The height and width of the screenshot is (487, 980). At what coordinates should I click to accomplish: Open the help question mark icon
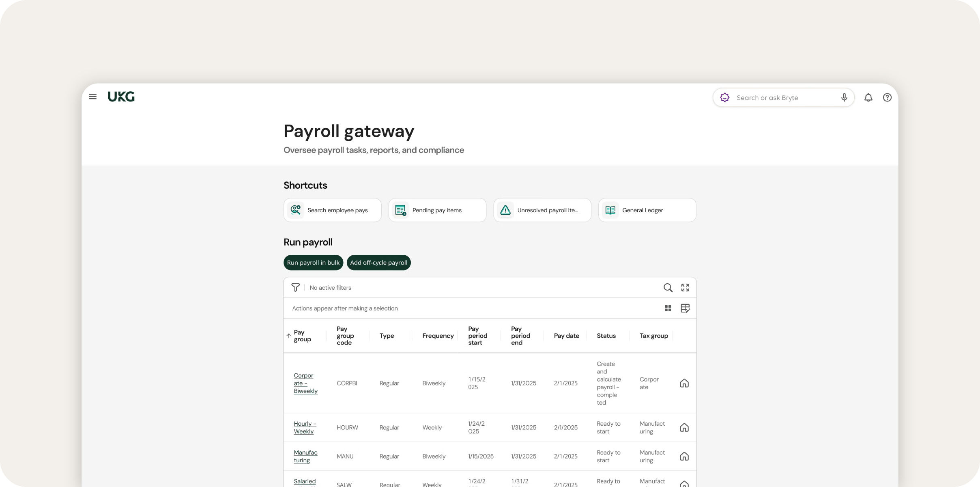887,97
